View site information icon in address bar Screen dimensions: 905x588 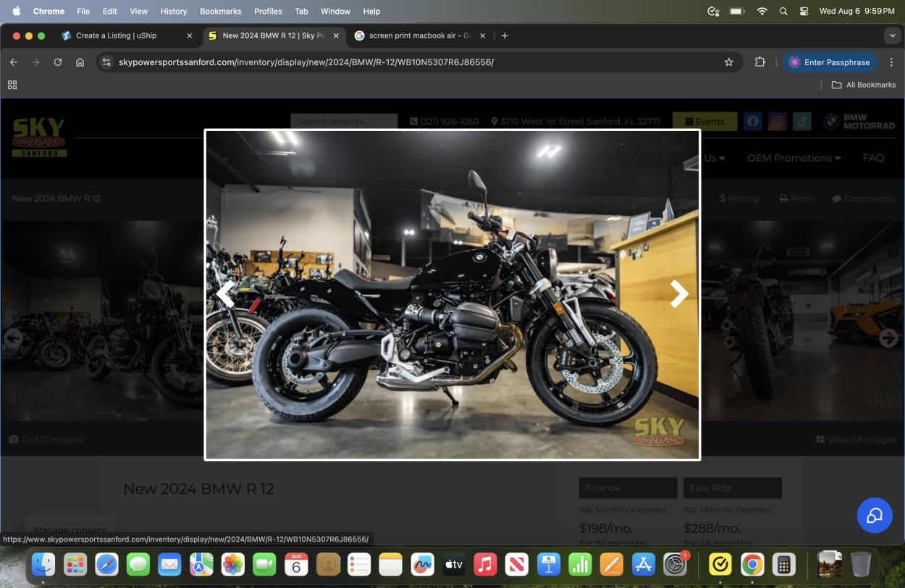pos(106,62)
